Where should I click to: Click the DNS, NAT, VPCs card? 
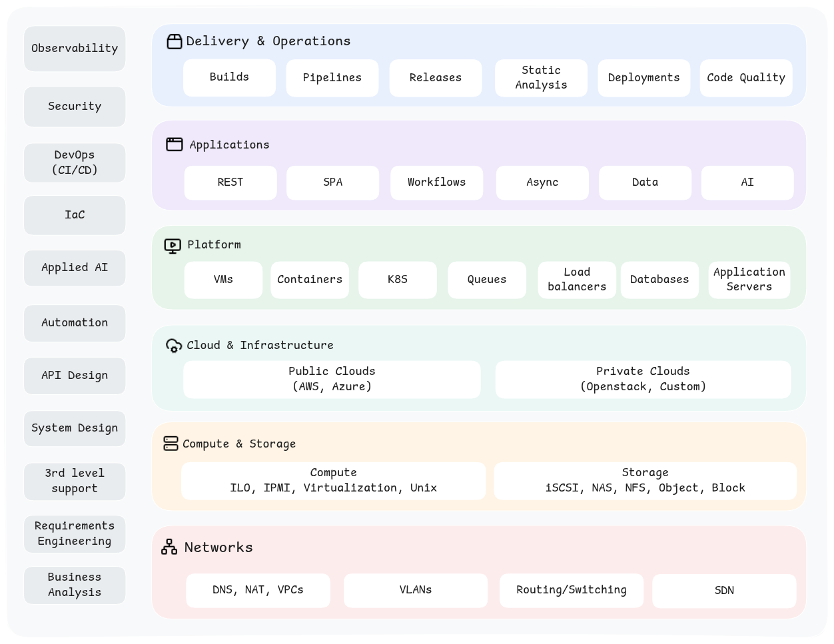258,590
